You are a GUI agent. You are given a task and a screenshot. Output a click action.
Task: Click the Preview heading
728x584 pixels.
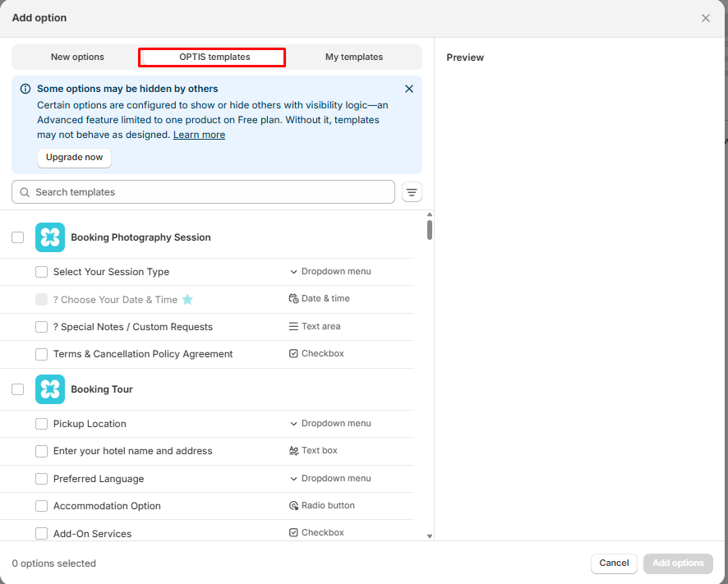(x=465, y=57)
